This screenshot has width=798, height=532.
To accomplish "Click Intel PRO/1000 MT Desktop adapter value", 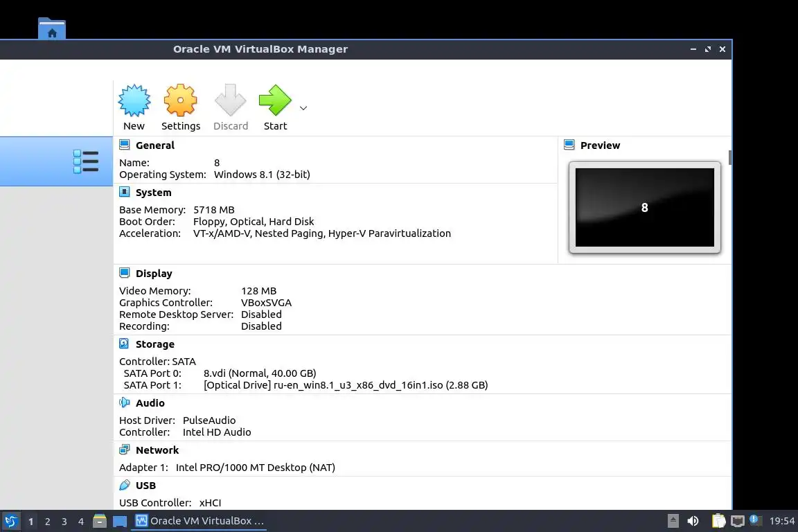I will pyautogui.click(x=256, y=468).
